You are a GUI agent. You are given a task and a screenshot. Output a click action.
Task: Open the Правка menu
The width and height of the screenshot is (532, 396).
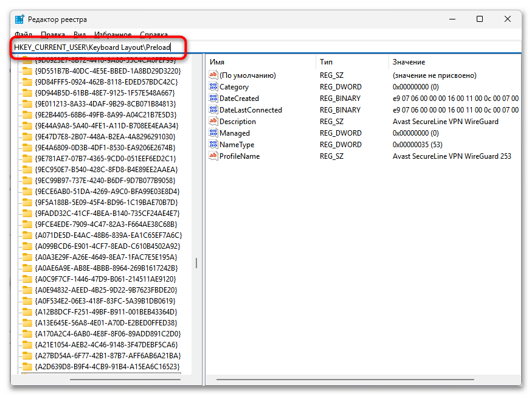53,34
